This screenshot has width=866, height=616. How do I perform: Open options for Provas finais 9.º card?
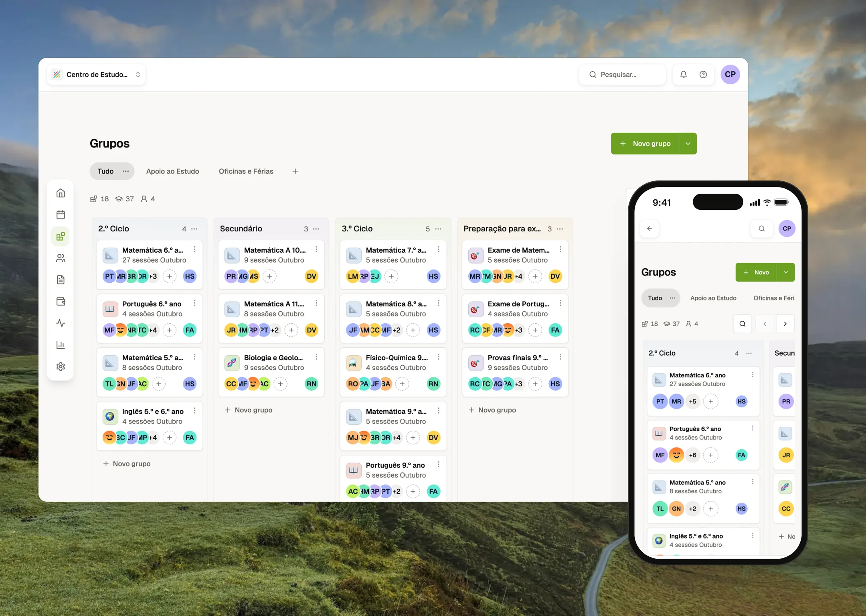560,357
